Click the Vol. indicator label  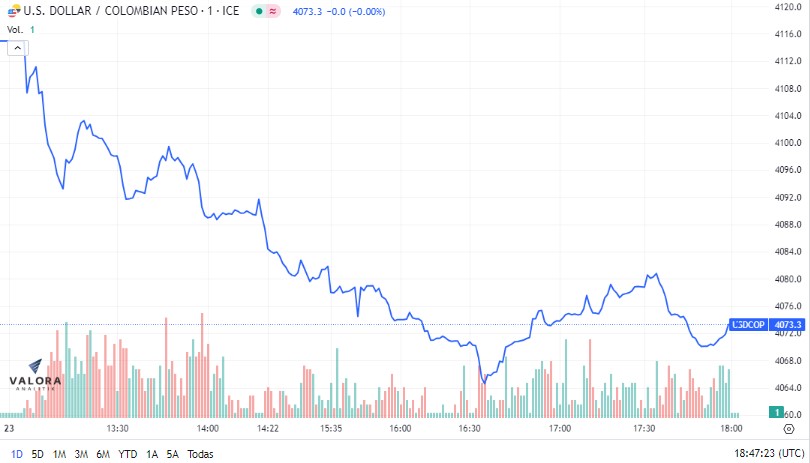coord(15,29)
